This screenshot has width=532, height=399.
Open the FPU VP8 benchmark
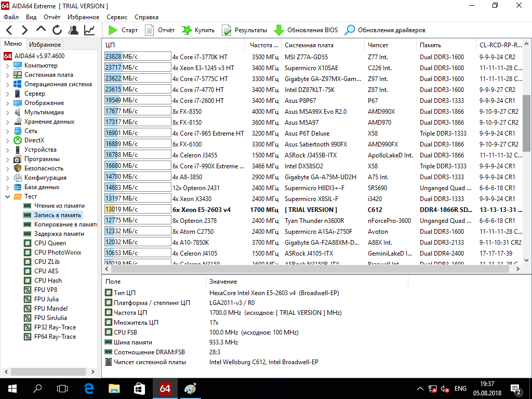click(41, 290)
